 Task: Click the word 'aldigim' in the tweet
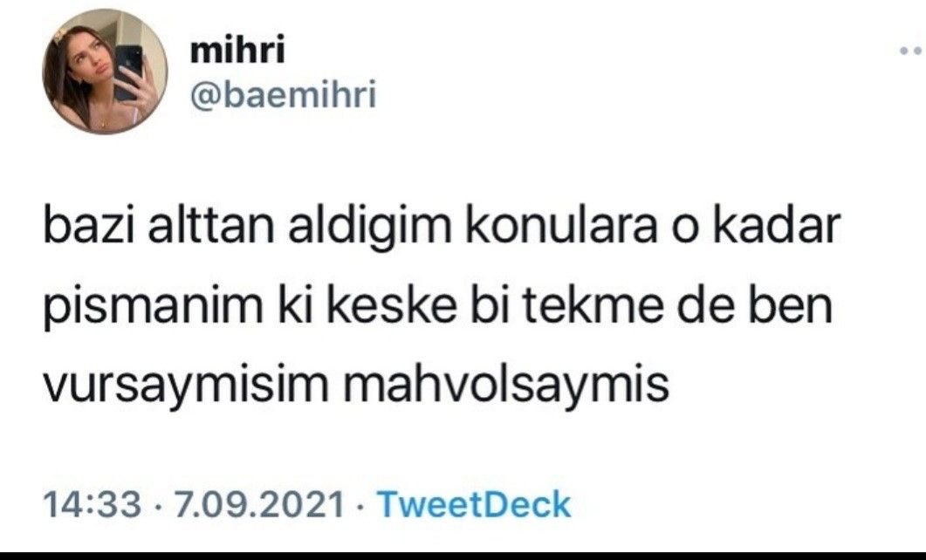pyautogui.click(x=370, y=228)
